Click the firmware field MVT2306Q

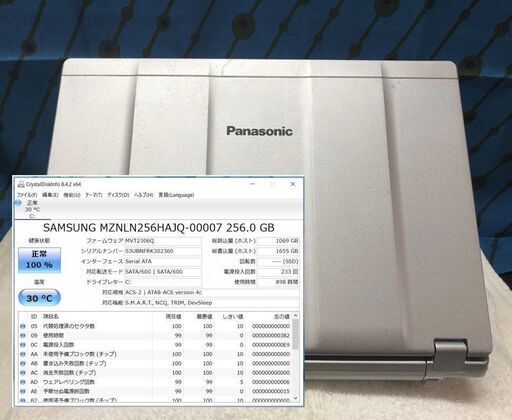[x=163, y=241]
